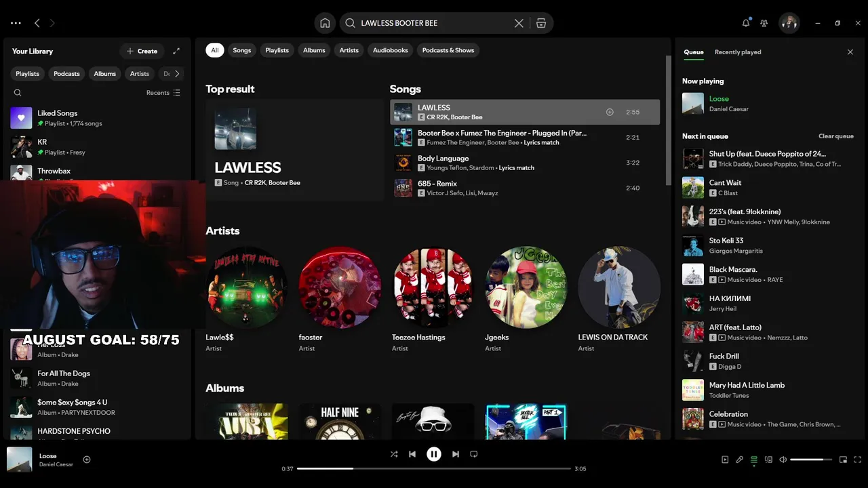Open the Lawle$$ artist thumbnail
Viewport: 868px width, 488px height.
(247, 287)
